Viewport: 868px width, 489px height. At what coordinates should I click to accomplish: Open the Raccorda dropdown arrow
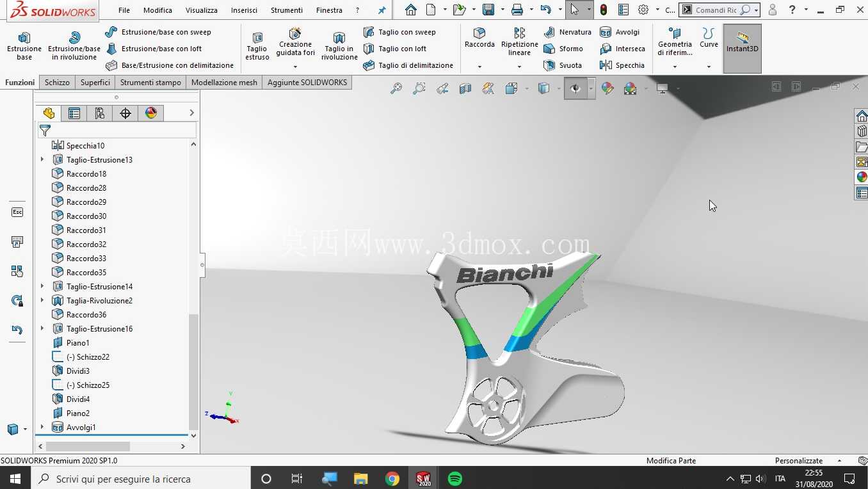[x=479, y=67]
